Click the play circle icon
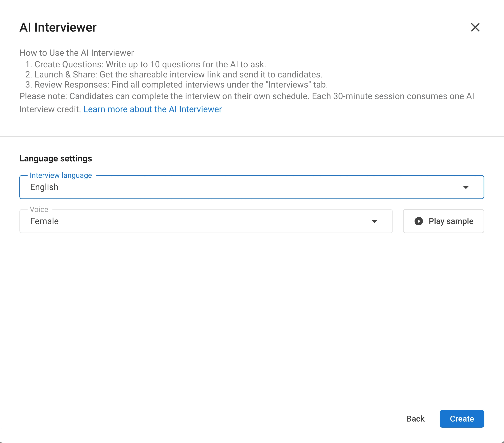The height and width of the screenshot is (443, 504). (x=419, y=221)
